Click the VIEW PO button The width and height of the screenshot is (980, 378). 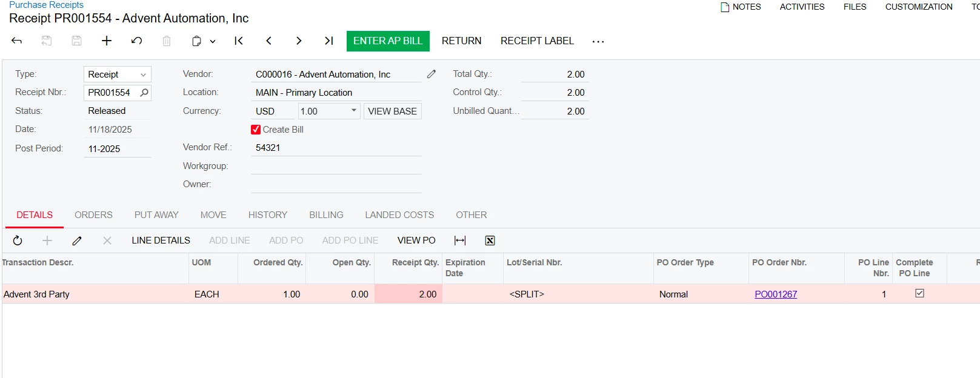(x=416, y=240)
